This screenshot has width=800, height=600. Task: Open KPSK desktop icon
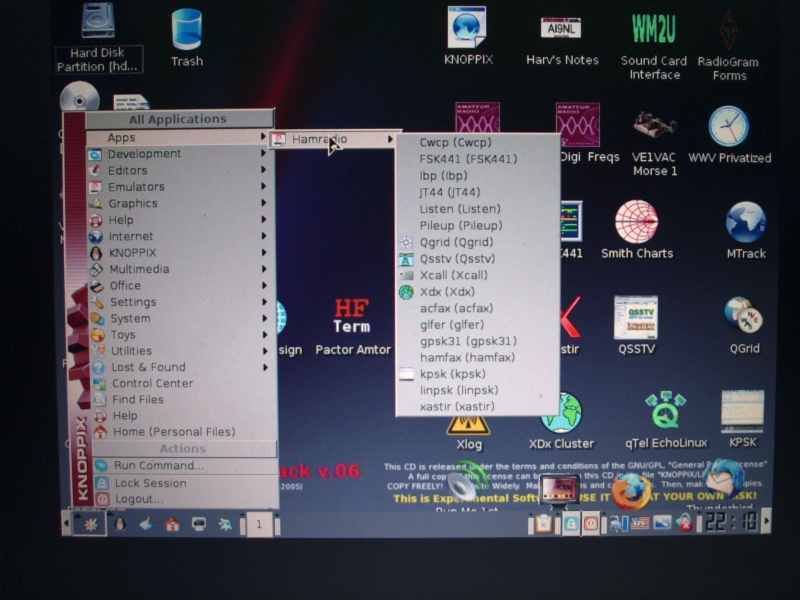742,419
